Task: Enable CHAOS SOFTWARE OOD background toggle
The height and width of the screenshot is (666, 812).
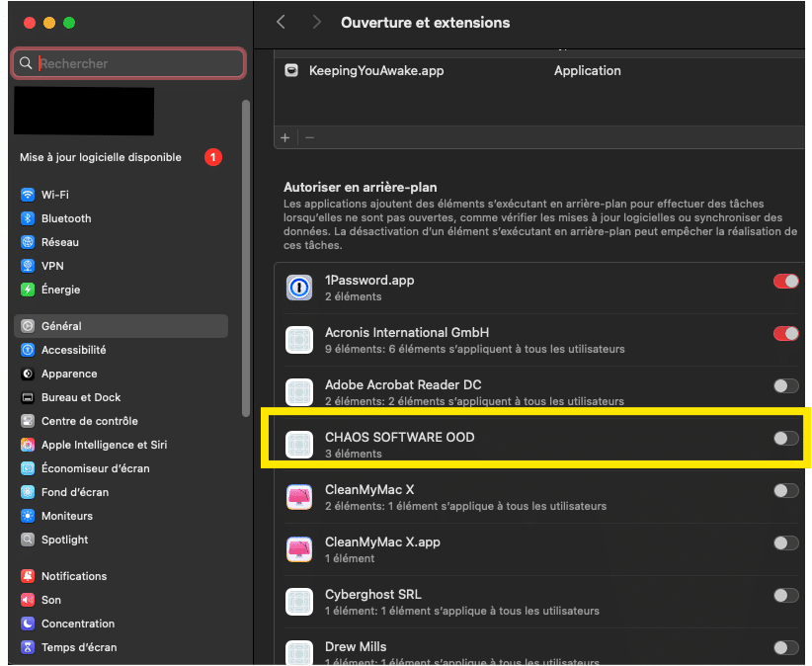Action: coord(785,438)
